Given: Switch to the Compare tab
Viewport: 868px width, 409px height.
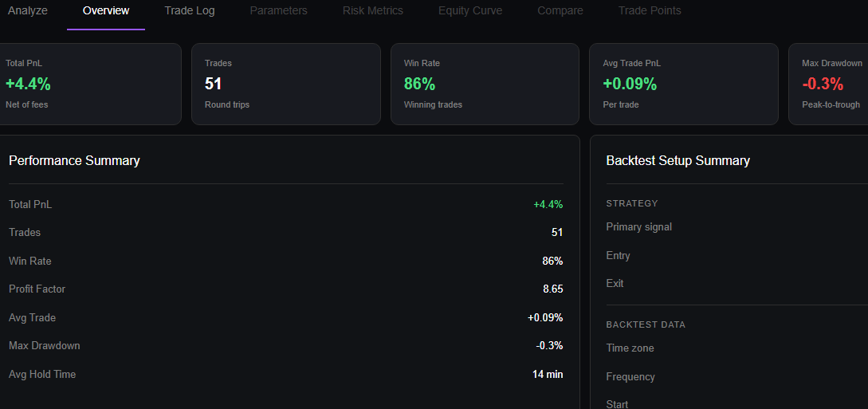Looking at the screenshot, I should (560, 10).
